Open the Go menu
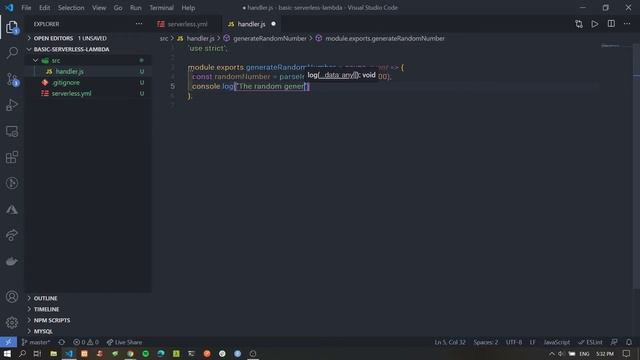The width and height of the screenshot is (640, 360). (x=118, y=8)
